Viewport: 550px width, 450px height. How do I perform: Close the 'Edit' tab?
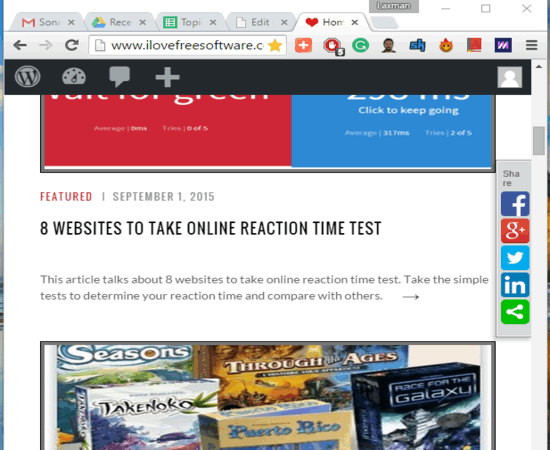284,22
